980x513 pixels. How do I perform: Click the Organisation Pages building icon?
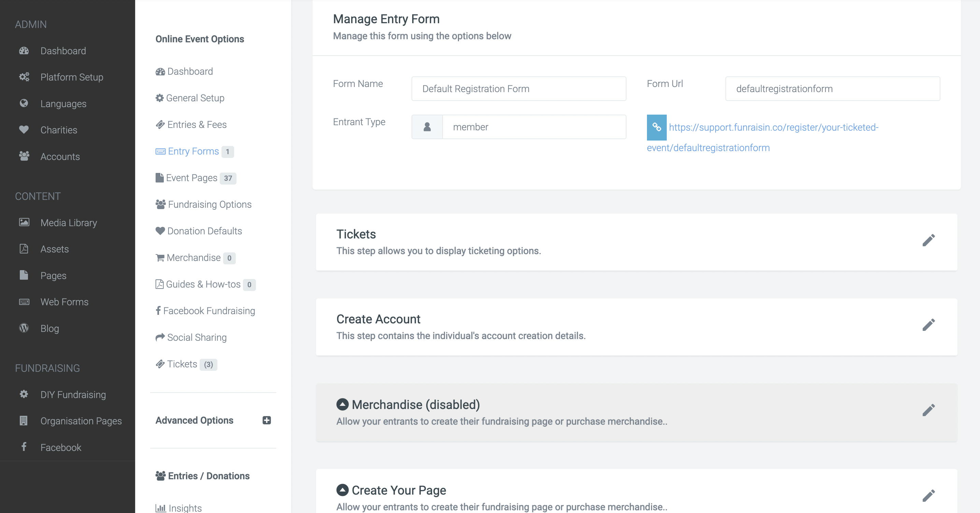pyautogui.click(x=24, y=421)
